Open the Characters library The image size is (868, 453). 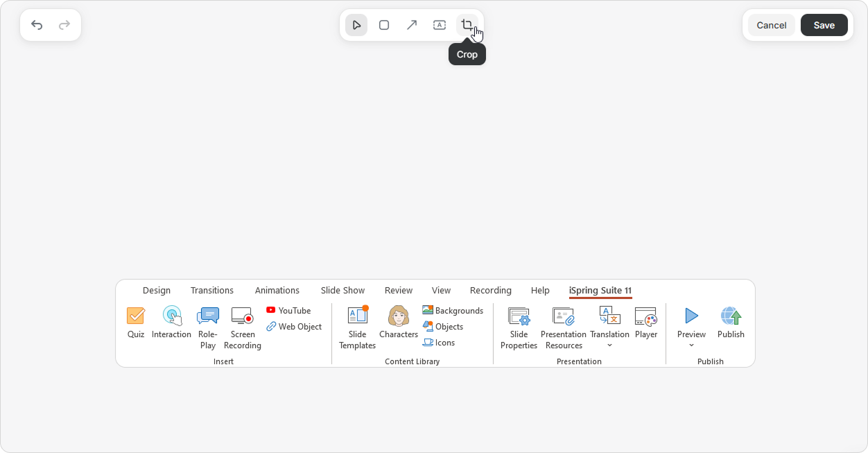coord(399,323)
